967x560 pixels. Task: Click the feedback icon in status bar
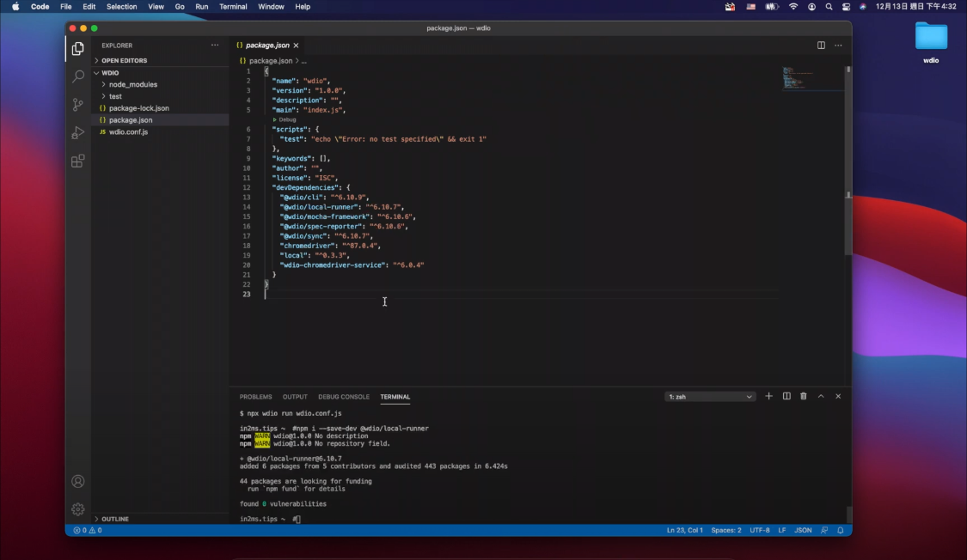pos(824,530)
